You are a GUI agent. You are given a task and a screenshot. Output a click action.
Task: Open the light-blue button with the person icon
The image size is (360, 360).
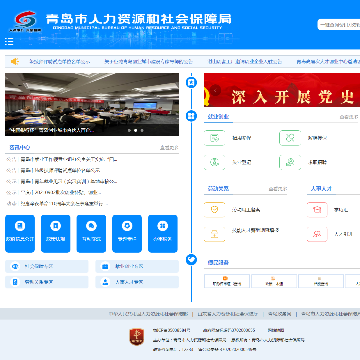coord(137,282)
